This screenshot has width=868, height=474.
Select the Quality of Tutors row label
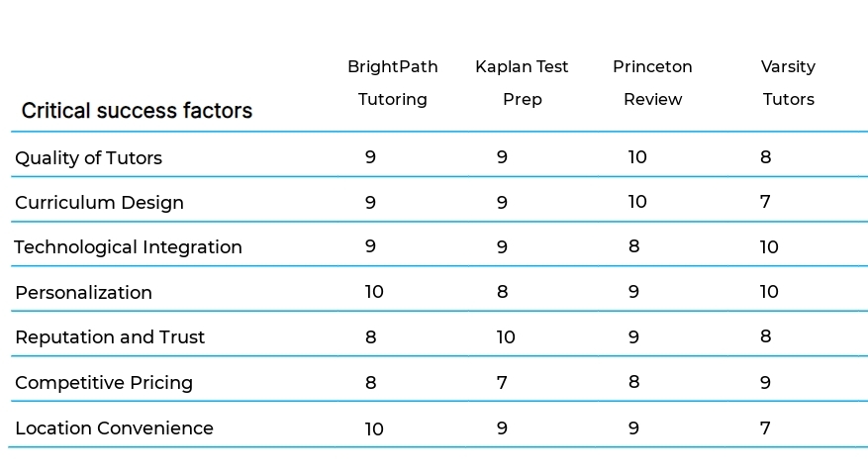point(88,158)
